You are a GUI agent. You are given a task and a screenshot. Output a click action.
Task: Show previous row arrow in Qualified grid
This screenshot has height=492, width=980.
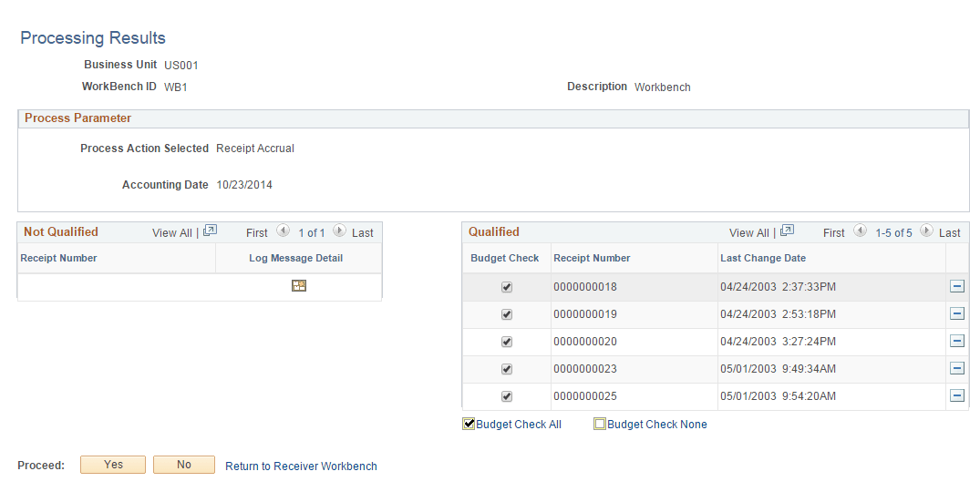coord(860,231)
